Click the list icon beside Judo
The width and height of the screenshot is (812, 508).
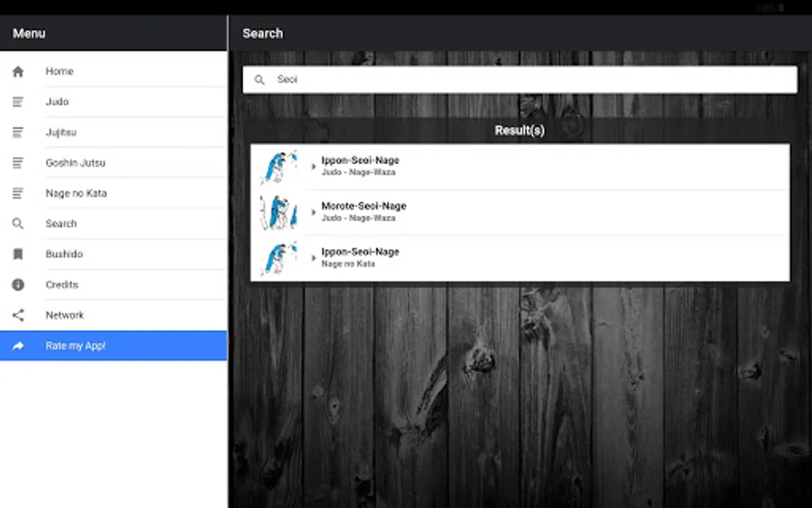click(x=18, y=102)
